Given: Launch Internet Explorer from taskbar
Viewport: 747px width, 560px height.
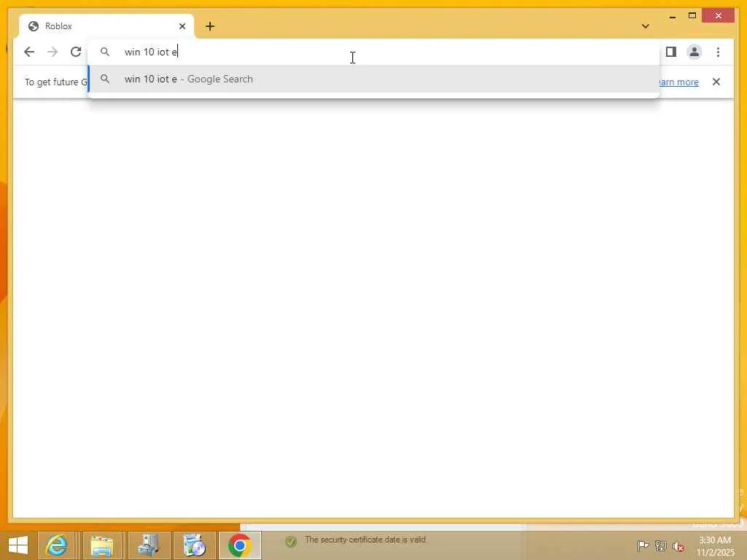Looking at the screenshot, I should coord(56,545).
